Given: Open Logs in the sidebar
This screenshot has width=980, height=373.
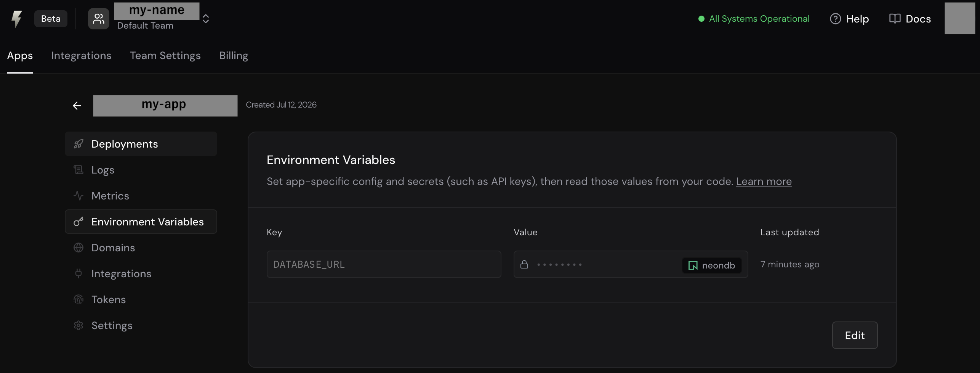Looking at the screenshot, I should tap(141, 170).
